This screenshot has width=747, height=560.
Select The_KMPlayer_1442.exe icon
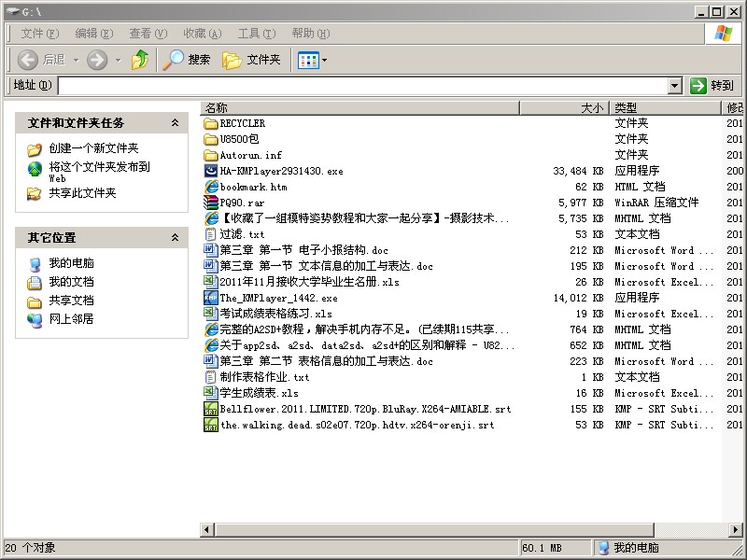point(211,298)
